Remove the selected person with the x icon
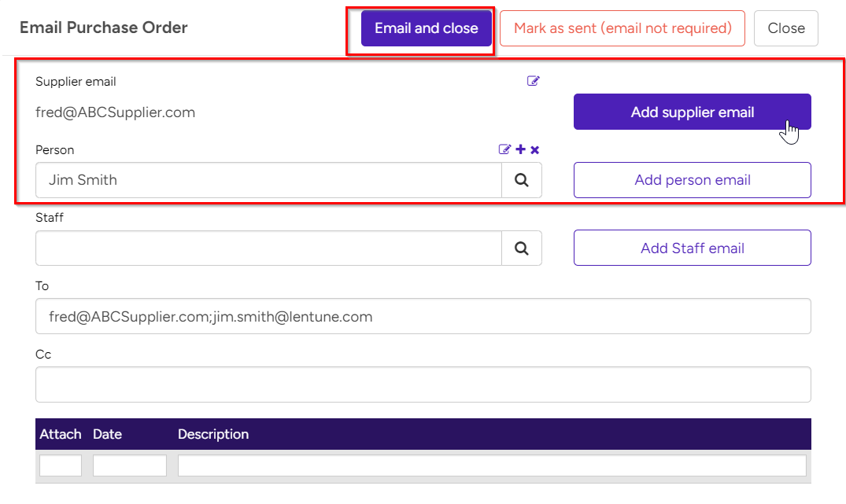The image size is (846, 504). (534, 149)
